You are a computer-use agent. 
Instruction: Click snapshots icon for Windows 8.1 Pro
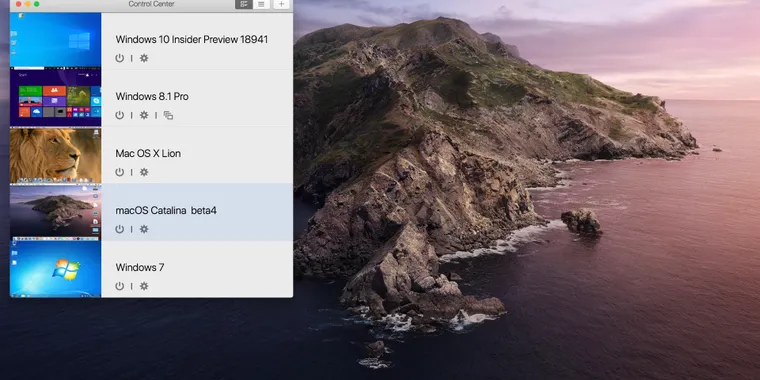tap(168, 115)
